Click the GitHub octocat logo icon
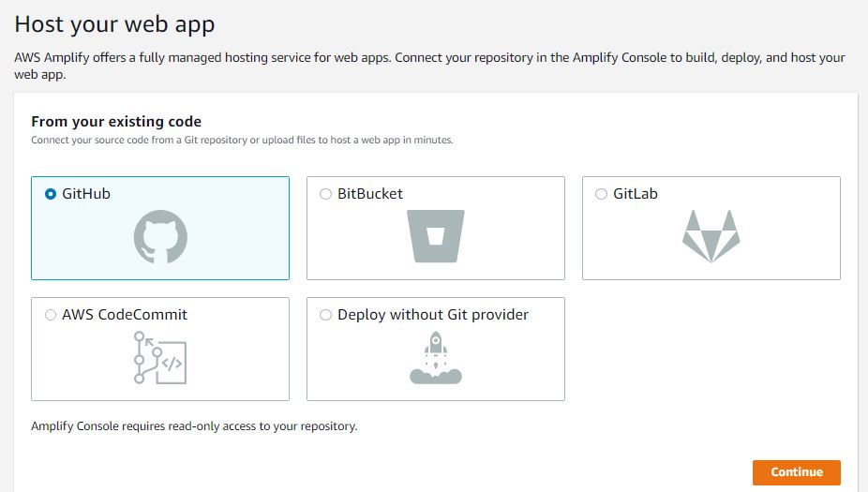The width and height of the screenshot is (868, 492). (160, 236)
